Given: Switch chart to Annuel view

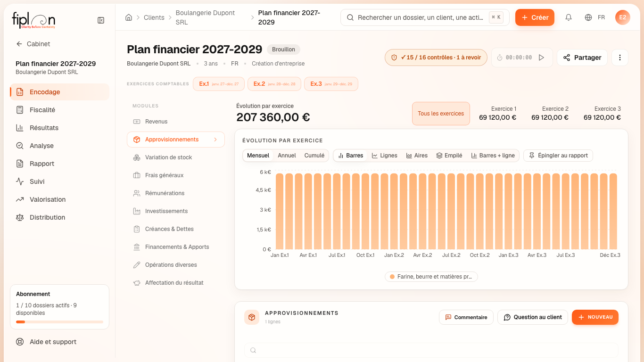Looking at the screenshot, I should pos(287,156).
